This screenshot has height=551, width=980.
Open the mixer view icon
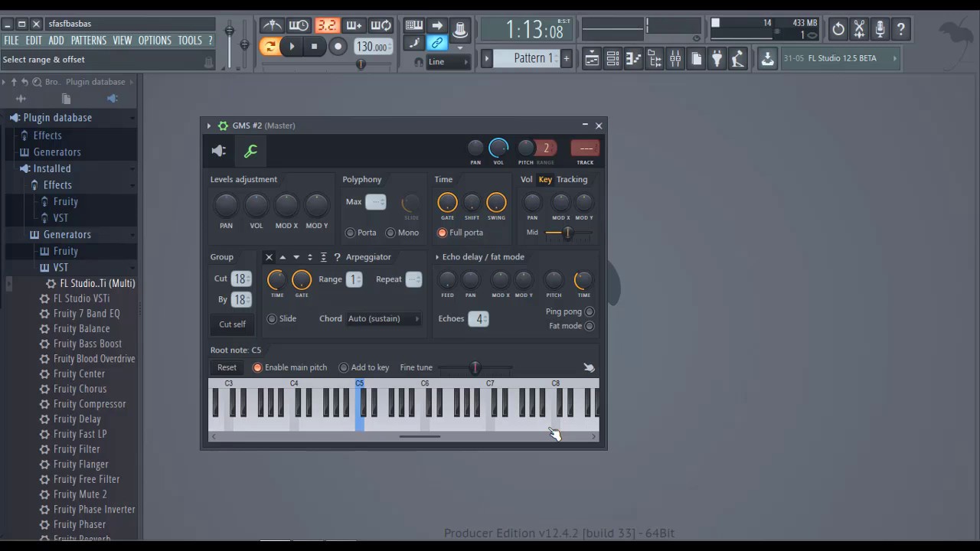(675, 58)
